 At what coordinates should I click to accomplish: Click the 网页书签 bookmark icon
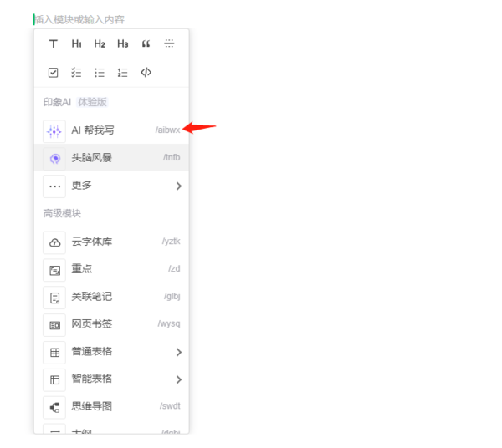tap(54, 325)
